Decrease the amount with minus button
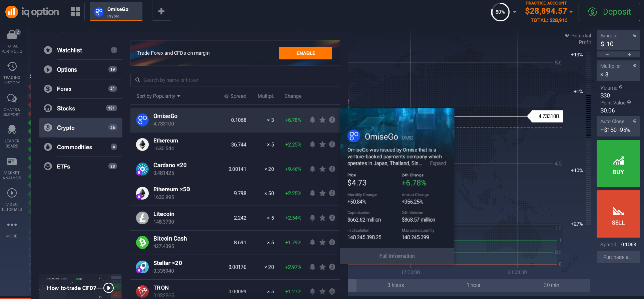The image size is (644, 299). [x=607, y=54]
